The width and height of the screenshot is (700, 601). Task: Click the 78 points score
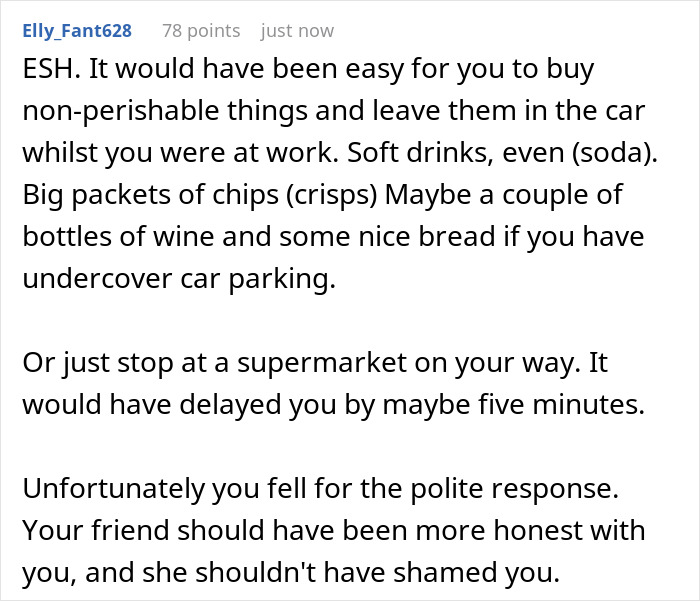[x=201, y=31]
